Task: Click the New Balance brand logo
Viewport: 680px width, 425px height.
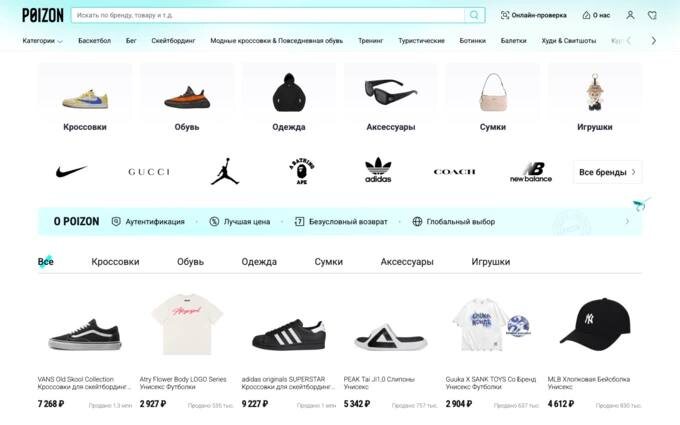Action: [x=531, y=172]
